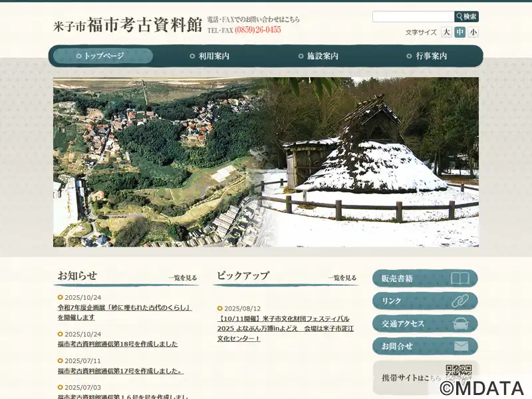532x399 pixels.
Task: Click the envelope icon on お問合せ
Action: coord(461,346)
